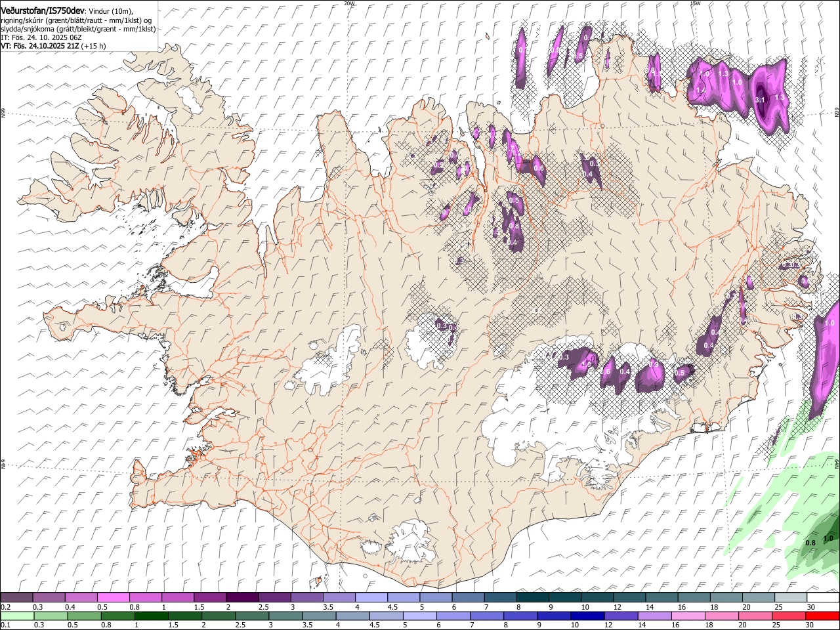Screen dimensions: 840x630
Task: Select the 'slydda/snjókoma' legend description line
Action: pos(78,29)
